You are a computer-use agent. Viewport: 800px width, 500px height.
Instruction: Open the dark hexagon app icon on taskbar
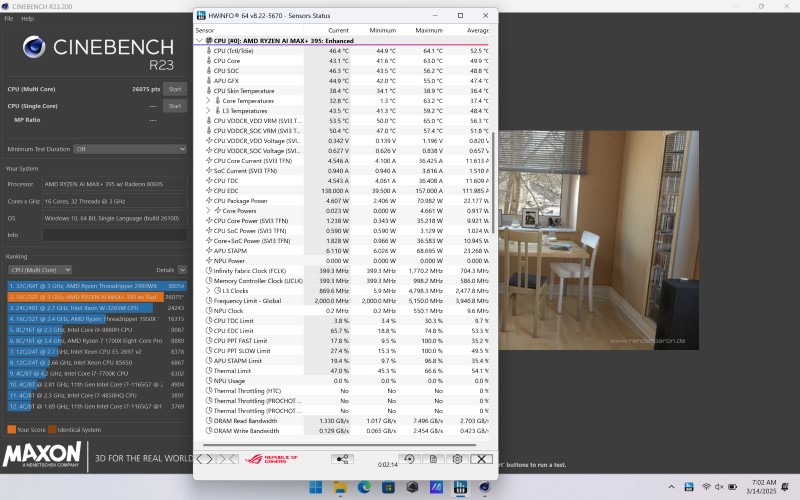412,487
